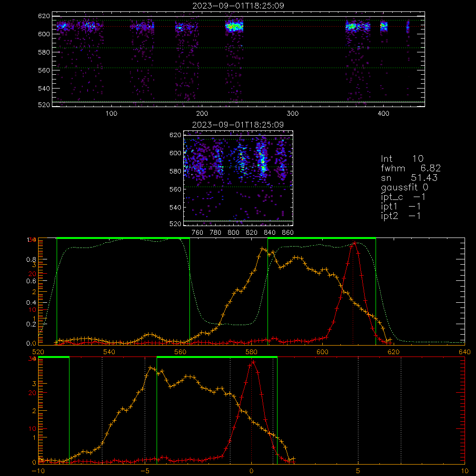
Task: Click the x-axis label 200 in top plot
Action: tap(202, 114)
